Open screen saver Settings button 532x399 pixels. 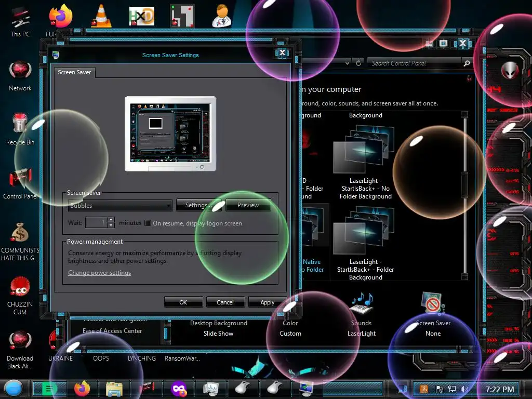coord(198,205)
